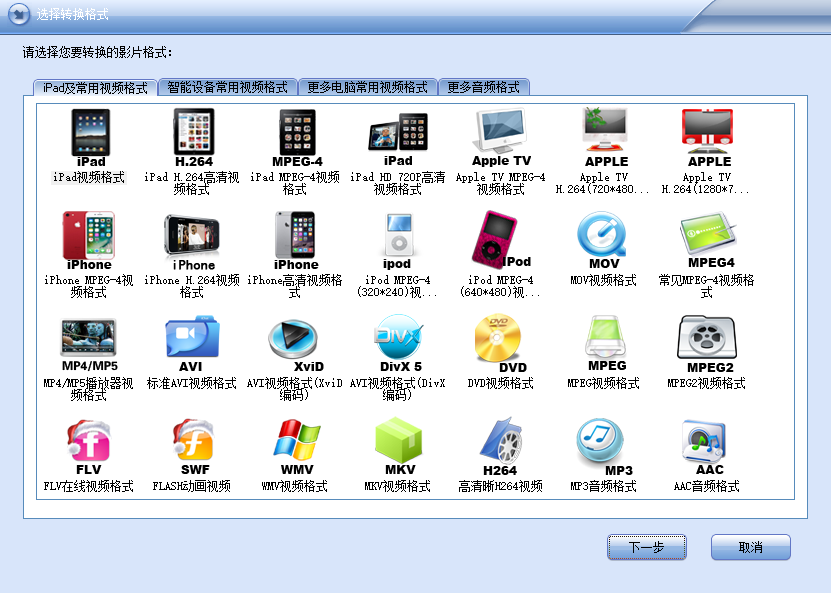Click the title bar application logo icon
The width and height of the screenshot is (831, 593).
(19, 14)
